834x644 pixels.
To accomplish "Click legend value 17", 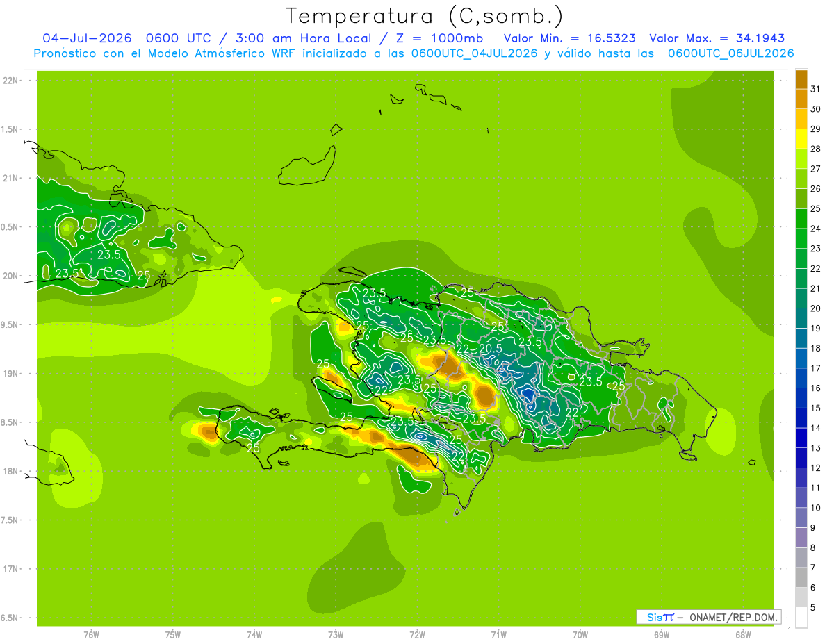I will (x=815, y=368).
